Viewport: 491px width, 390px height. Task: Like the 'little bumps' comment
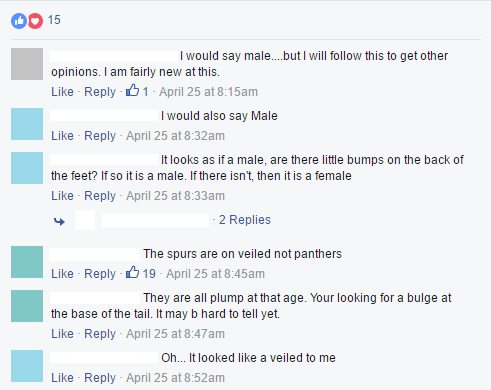[62, 196]
